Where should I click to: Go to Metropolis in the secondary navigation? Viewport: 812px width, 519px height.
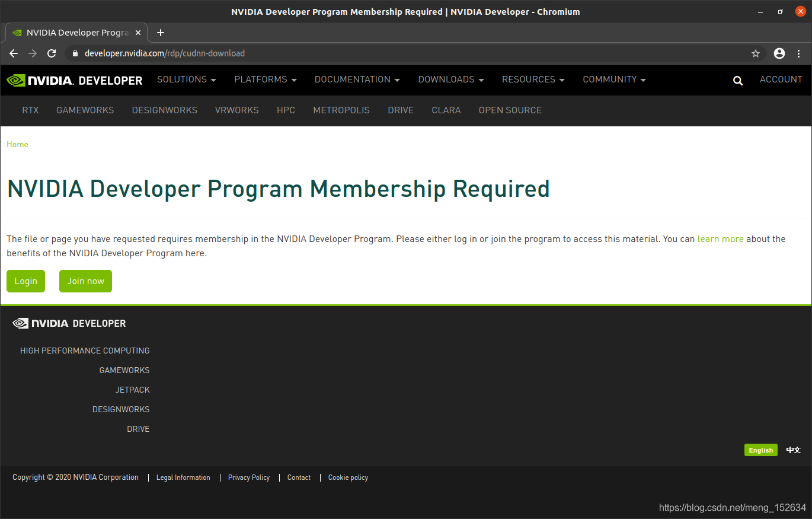pos(341,110)
